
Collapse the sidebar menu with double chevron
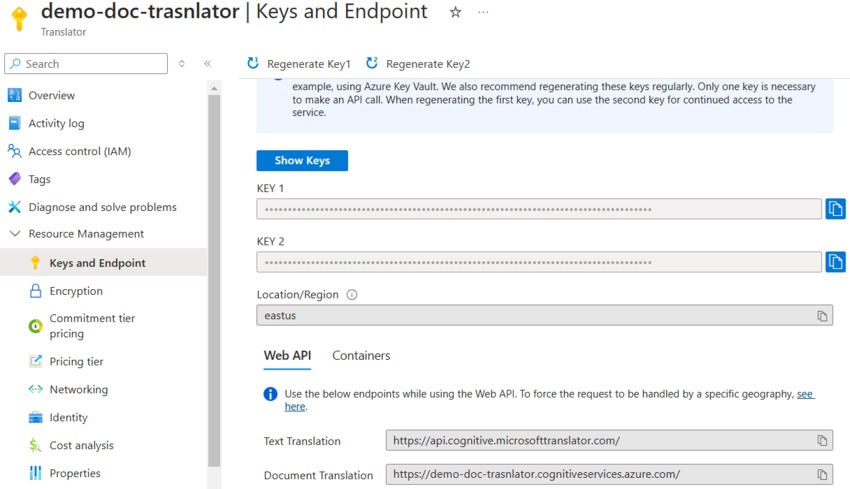(x=207, y=64)
